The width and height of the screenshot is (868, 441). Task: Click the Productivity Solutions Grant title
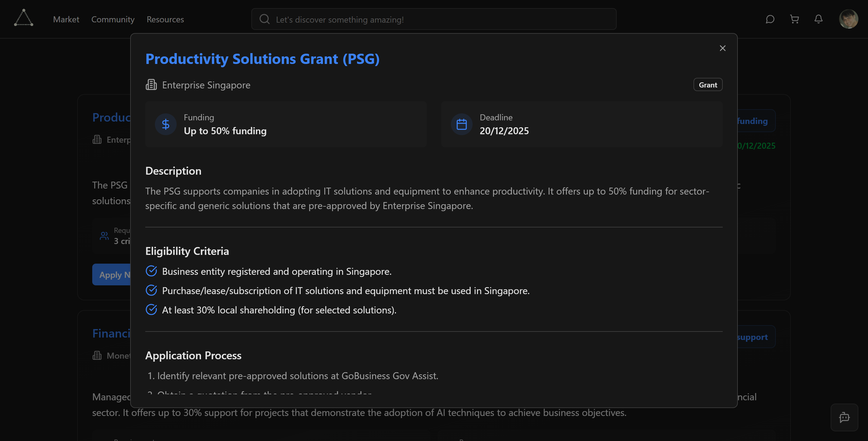click(263, 59)
